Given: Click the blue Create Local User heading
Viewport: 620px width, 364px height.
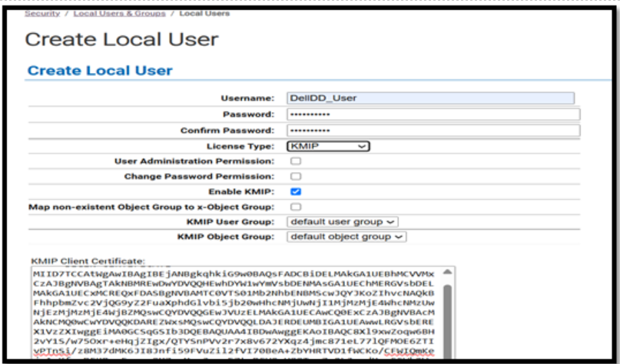Looking at the screenshot, I should pyautogui.click(x=100, y=71).
